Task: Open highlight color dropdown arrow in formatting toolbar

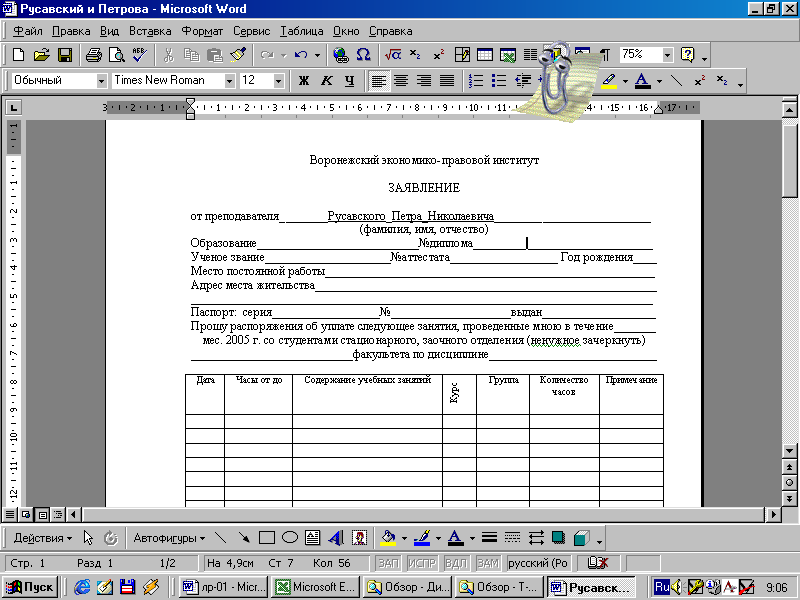Action: click(x=625, y=81)
